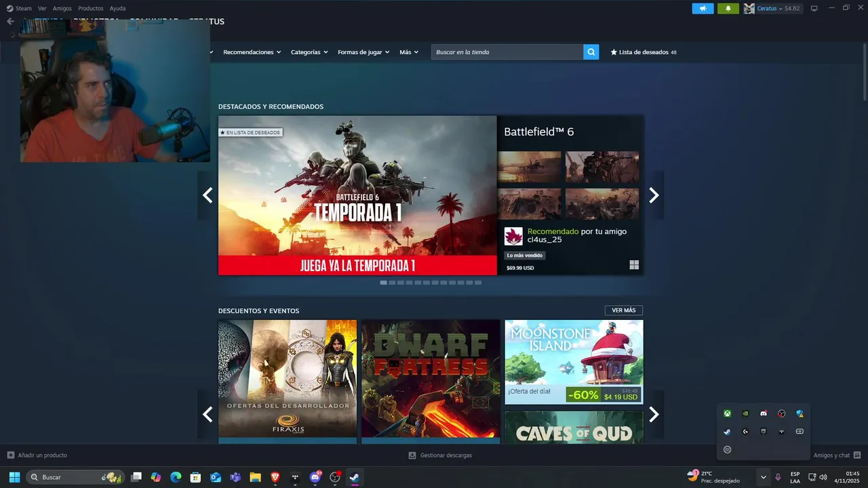Click the Windows Buscar search box
The height and width of the screenshot is (488, 868).
75,477
